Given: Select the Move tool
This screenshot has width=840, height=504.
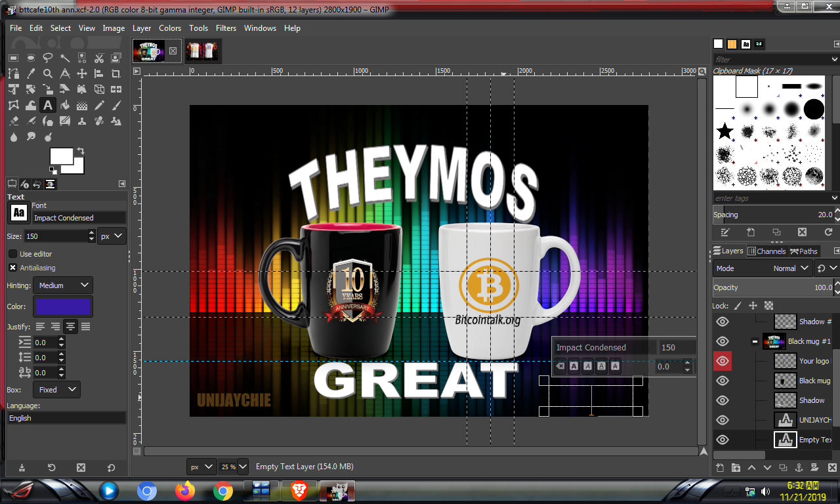Looking at the screenshot, I should 82,73.
